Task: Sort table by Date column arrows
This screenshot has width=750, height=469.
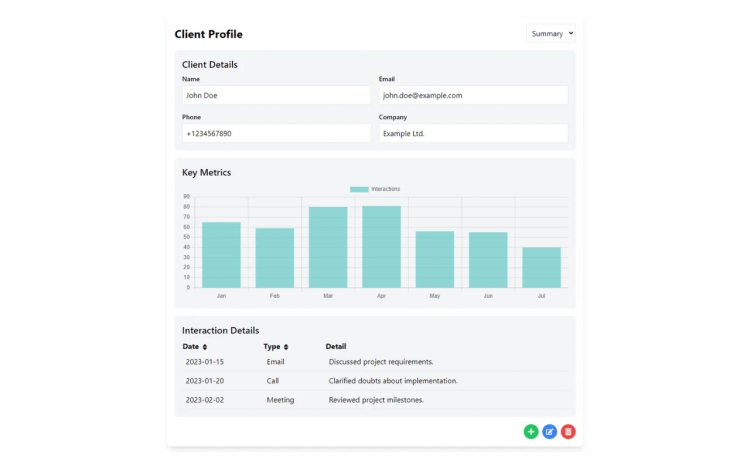Action: click(x=205, y=347)
